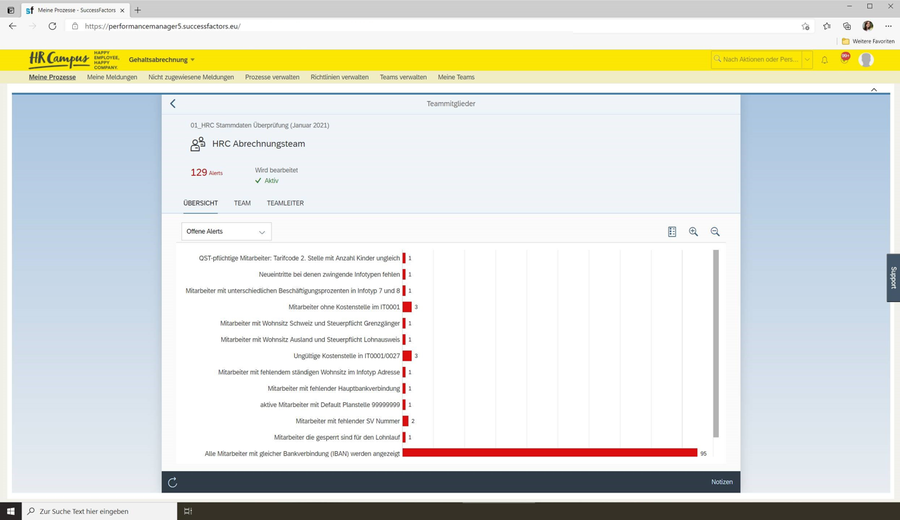Viewport: 900px width, 520px height.
Task: Open the chart legend icon
Action: coord(672,231)
